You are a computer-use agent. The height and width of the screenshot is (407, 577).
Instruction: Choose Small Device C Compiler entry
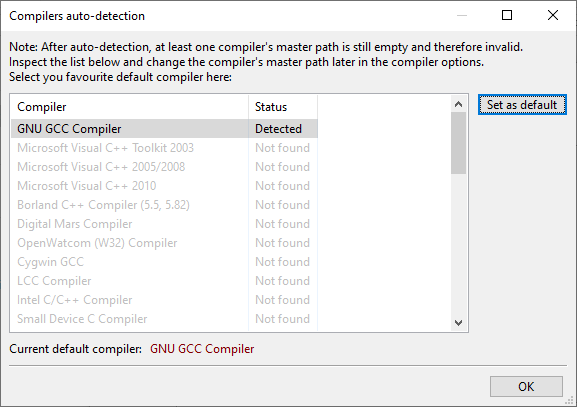[164, 319]
